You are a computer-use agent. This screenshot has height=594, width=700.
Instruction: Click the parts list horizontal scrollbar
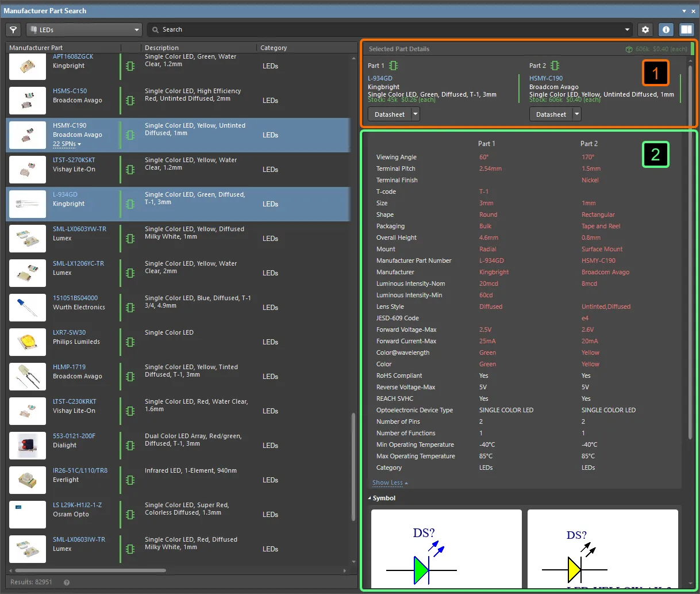pos(91,570)
